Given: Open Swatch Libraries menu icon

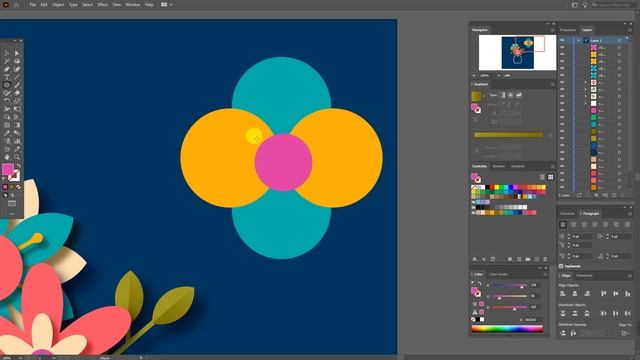Looking at the screenshot, I should (x=475, y=259).
